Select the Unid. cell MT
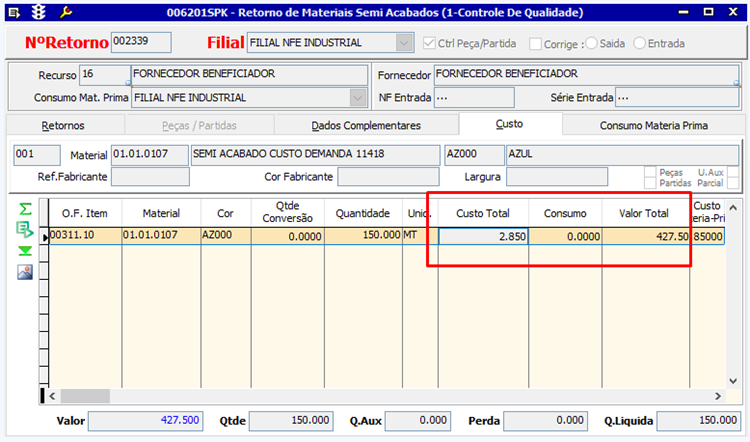The width and height of the screenshot is (750, 442). point(420,236)
